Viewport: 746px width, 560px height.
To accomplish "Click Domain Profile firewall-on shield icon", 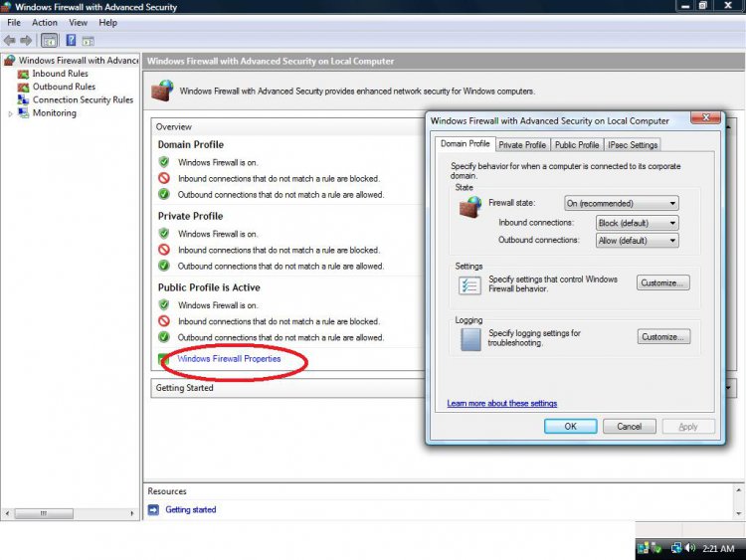I will tap(164, 162).
